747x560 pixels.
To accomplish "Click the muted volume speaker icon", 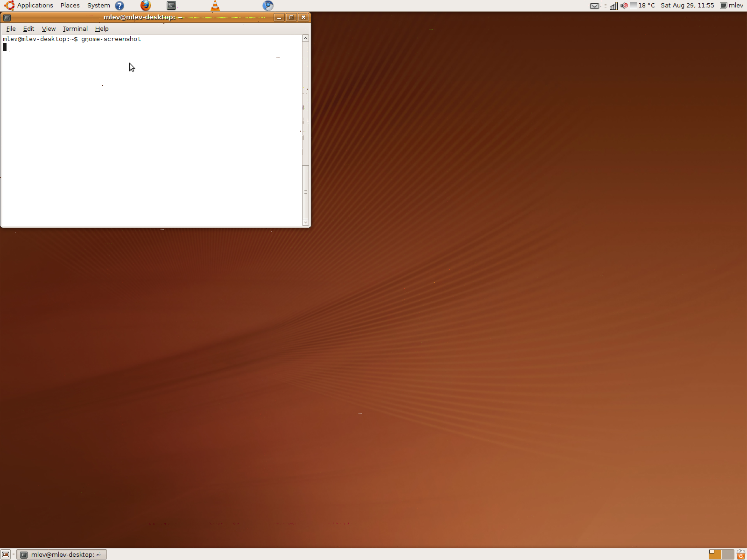I will [624, 6].
